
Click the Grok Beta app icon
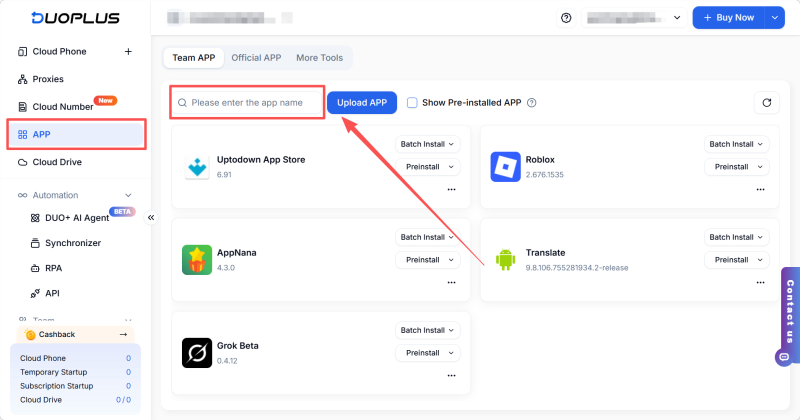[197, 353]
